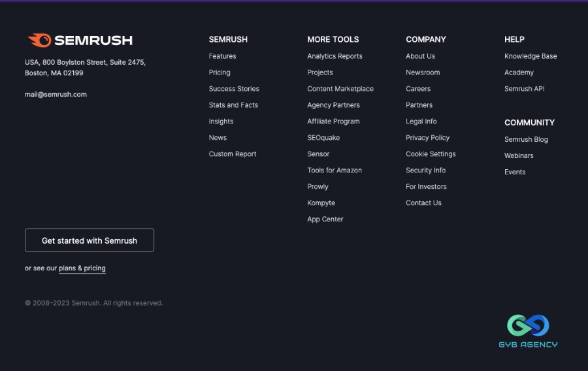Open the Semrush API link
The width and height of the screenshot is (588, 371).
pyautogui.click(x=524, y=89)
